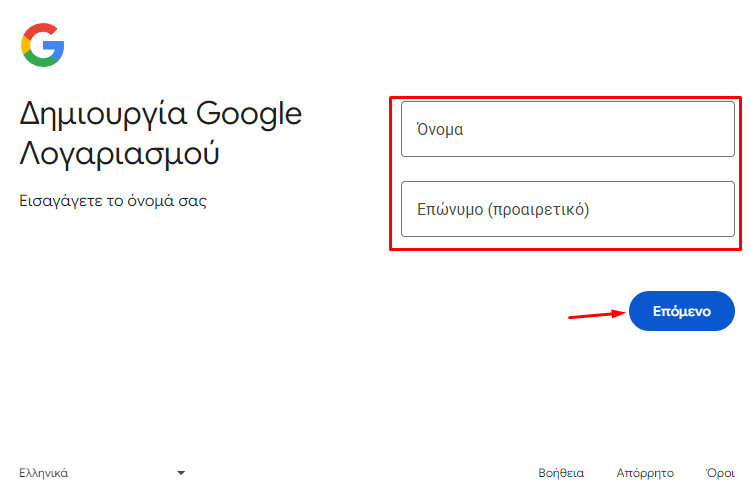
Task: Click the Εισαγάγετε το όνομά σας text
Action: [x=113, y=201]
